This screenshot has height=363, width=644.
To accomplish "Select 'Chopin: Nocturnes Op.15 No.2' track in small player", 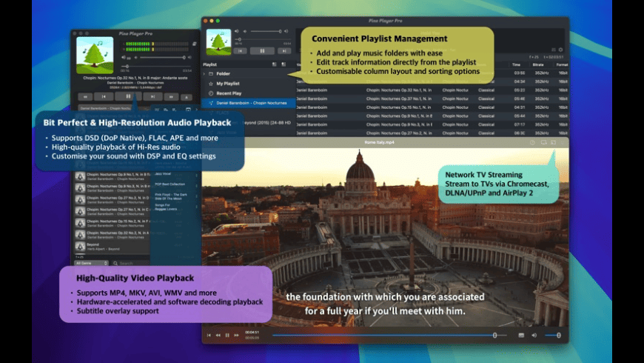I will pos(111,223).
